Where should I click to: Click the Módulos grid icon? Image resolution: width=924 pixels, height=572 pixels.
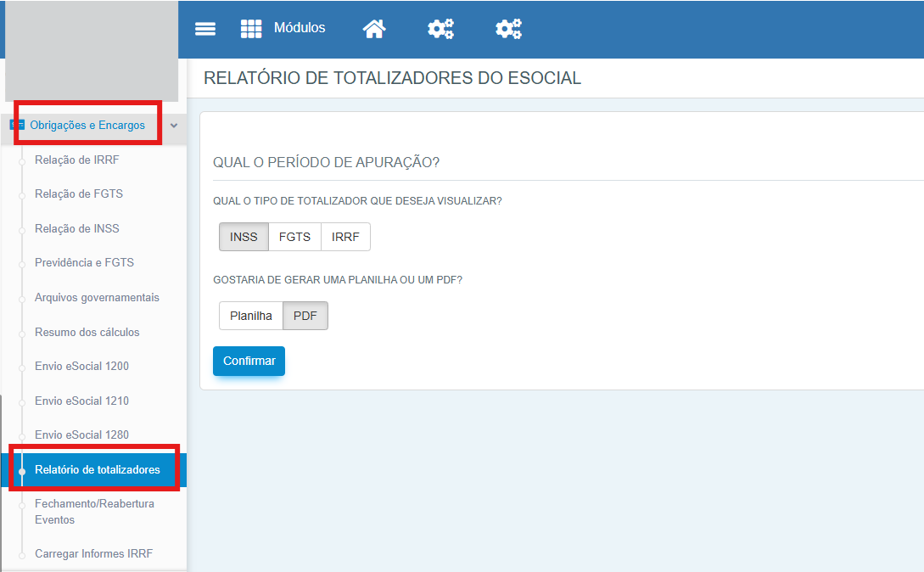(251, 28)
